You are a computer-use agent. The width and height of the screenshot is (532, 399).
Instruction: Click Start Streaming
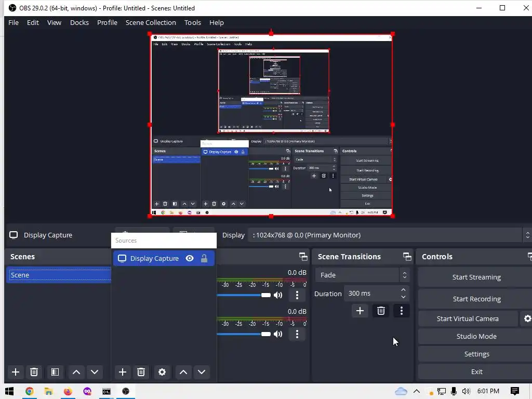(476, 277)
